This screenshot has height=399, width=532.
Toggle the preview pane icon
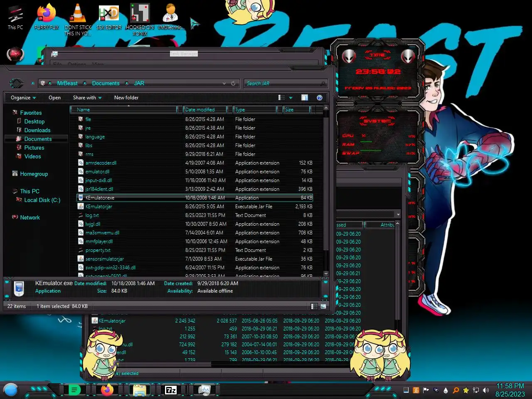click(305, 98)
